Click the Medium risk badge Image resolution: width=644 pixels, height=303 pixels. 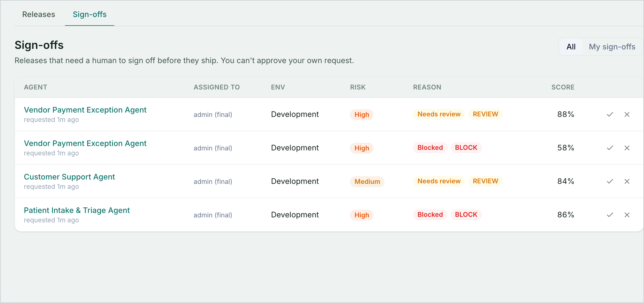(367, 181)
